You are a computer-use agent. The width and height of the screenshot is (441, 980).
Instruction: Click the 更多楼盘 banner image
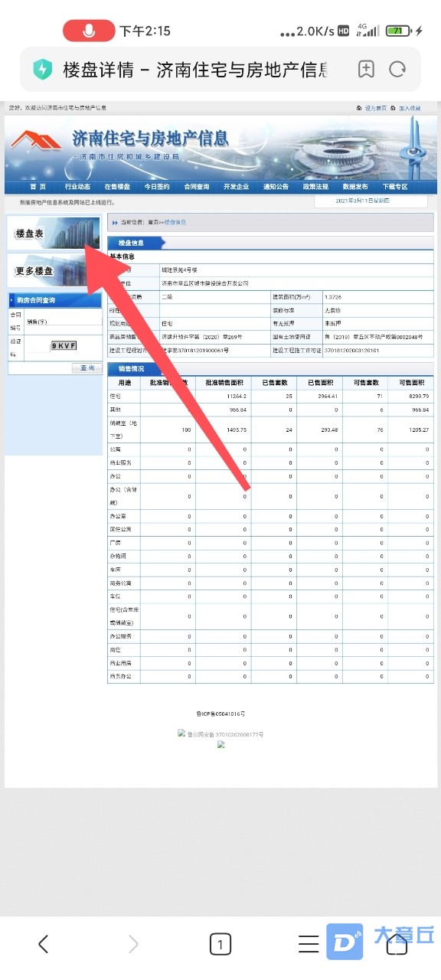54,270
